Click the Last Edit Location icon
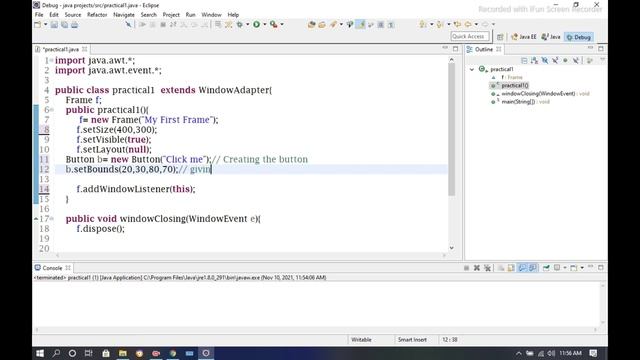Image resolution: width=640 pixels, height=360 pixels. point(458,25)
